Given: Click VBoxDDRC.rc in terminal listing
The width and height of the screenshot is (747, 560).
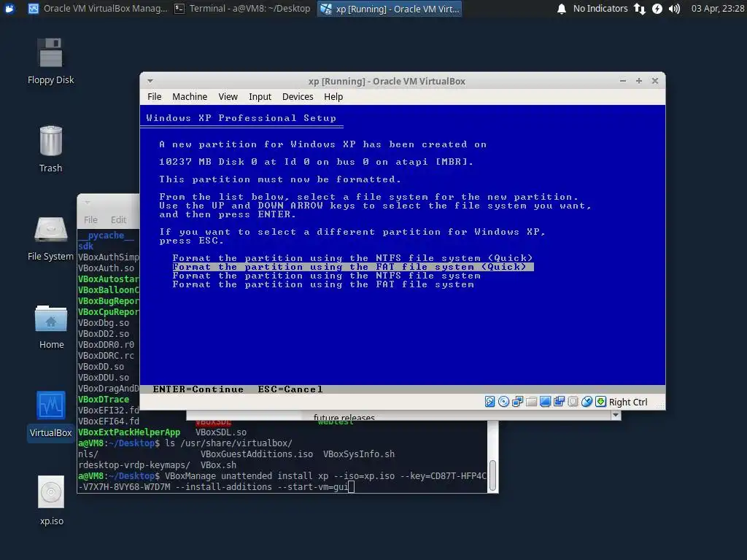Looking at the screenshot, I should [x=107, y=356].
